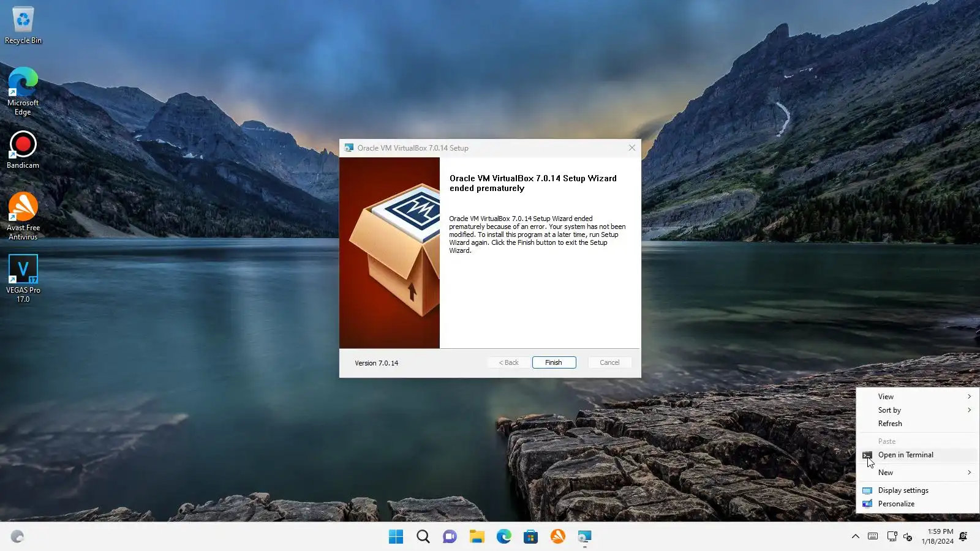This screenshot has height=551, width=980.
Task: Click the 'Version 7.0.14' label
Action: (x=377, y=363)
